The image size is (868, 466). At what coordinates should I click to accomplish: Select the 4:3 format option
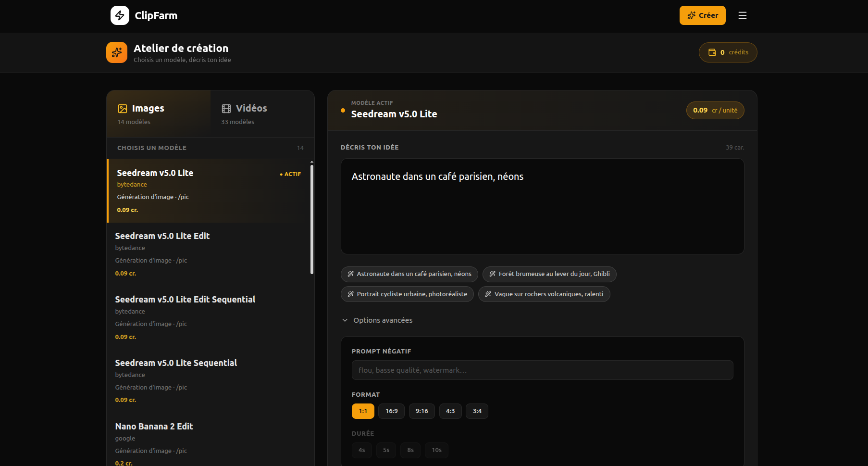[450, 411]
